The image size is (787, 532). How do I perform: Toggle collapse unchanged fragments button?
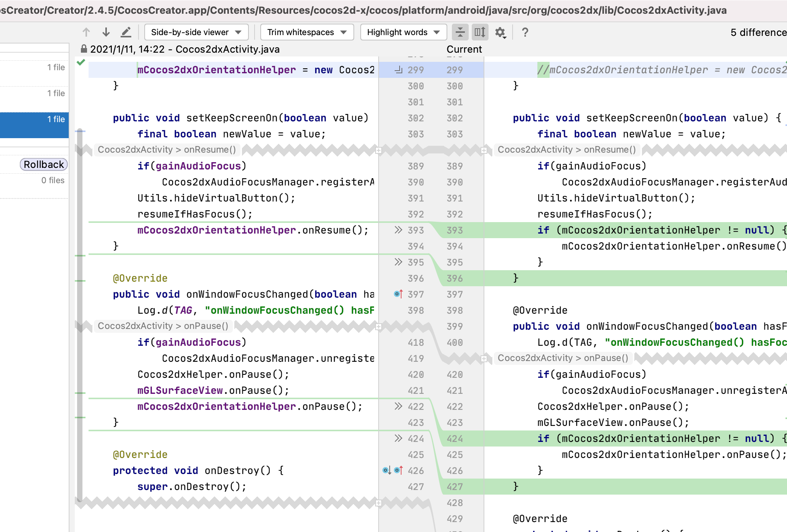[x=460, y=32]
